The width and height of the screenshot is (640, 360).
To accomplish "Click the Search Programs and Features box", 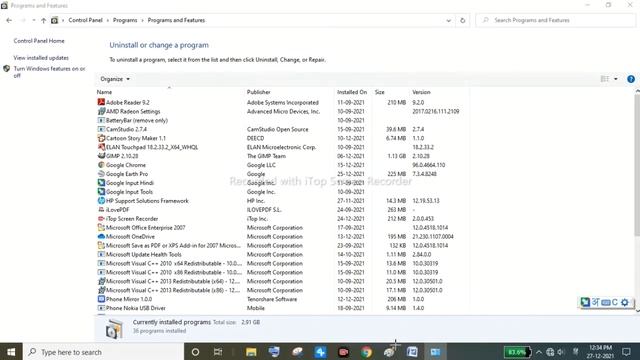I will pos(555,20).
